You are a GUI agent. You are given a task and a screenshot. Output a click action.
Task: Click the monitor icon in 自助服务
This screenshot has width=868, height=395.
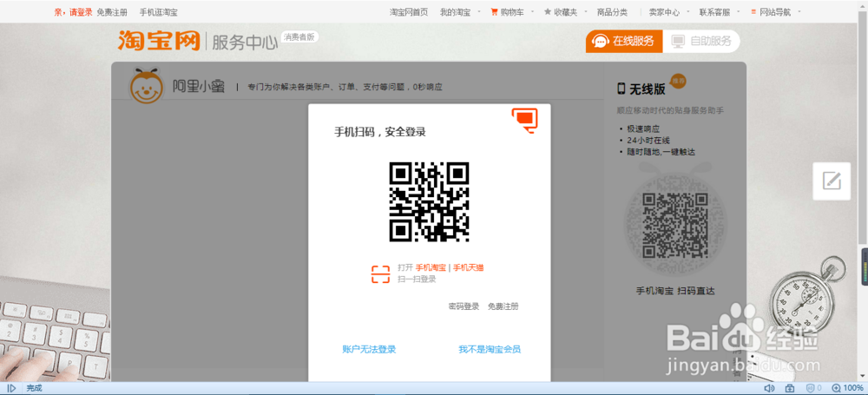click(x=678, y=42)
